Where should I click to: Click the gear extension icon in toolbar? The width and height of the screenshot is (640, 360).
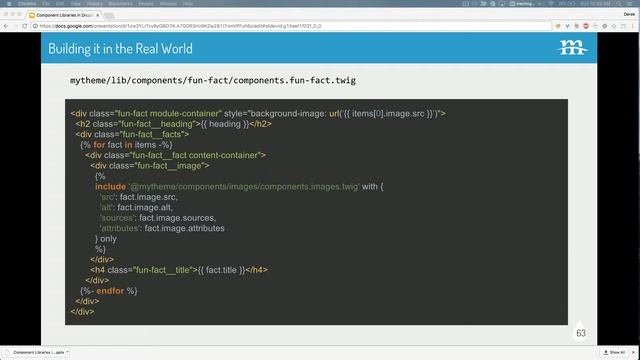tap(604, 26)
